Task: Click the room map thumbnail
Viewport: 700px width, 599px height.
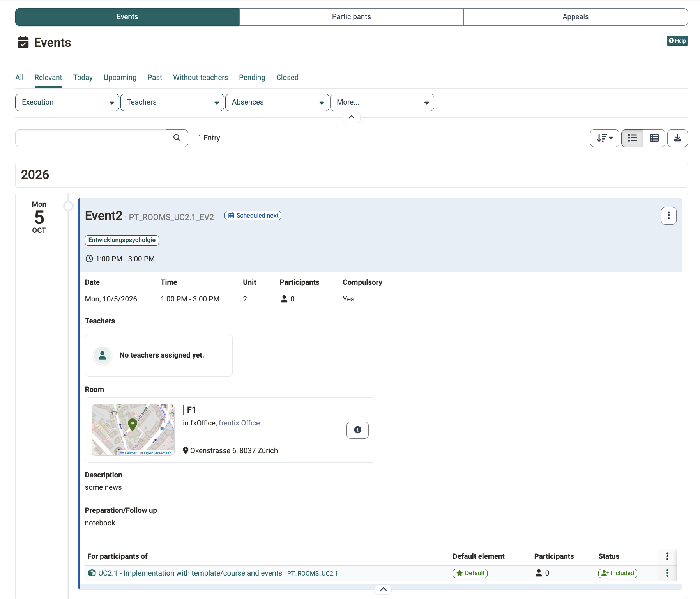Action: point(133,430)
